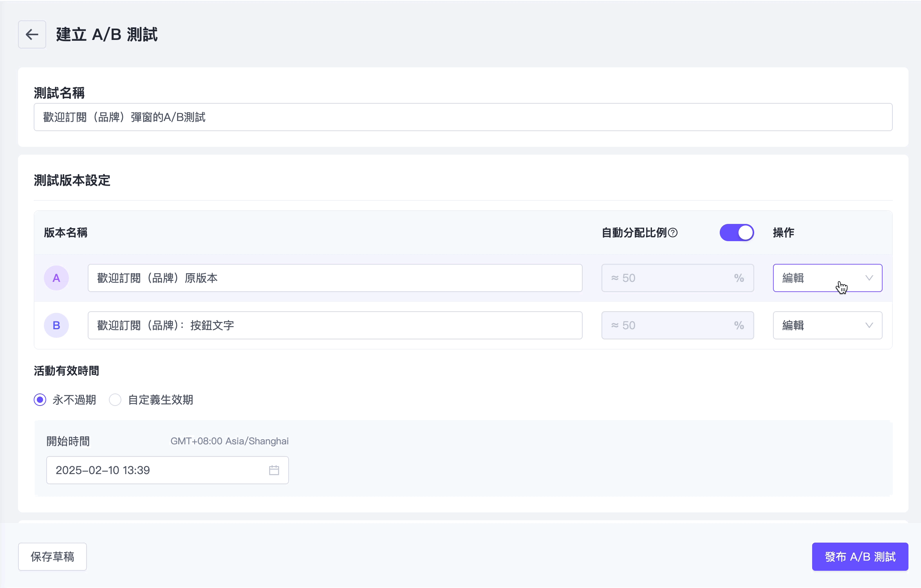Screen dimensions: 921x588
Task: Click chevron arrow in version B 編輯 dropdown
Action: (x=869, y=325)
